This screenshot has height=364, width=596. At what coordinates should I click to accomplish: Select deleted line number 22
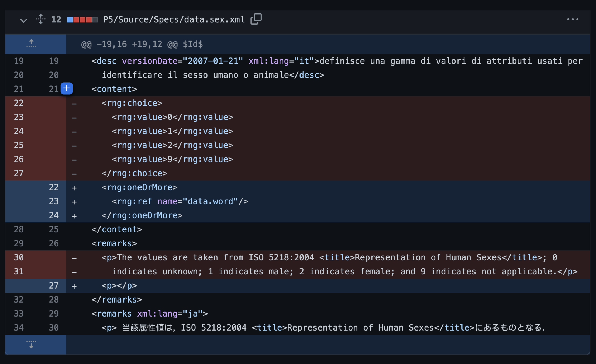19,103
